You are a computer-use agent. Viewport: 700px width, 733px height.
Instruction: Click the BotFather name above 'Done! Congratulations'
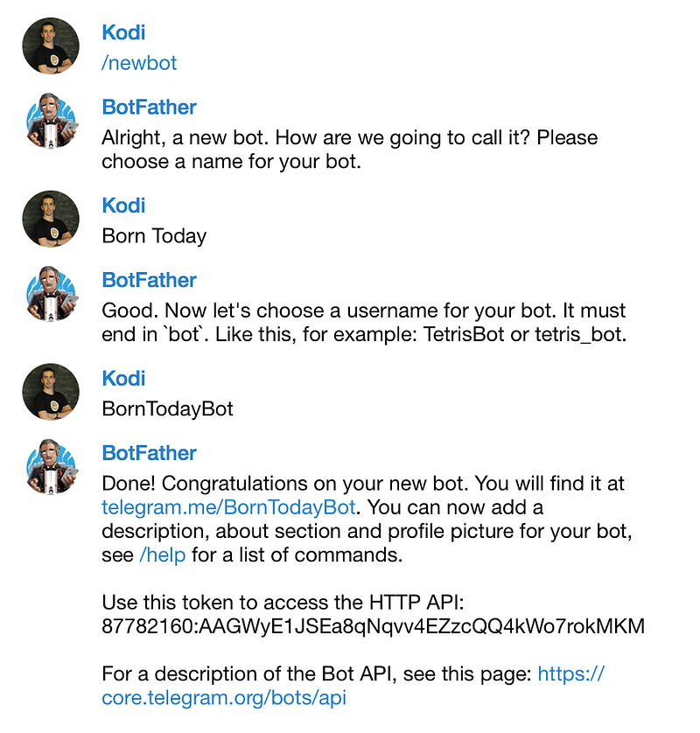tap(149, 453)
